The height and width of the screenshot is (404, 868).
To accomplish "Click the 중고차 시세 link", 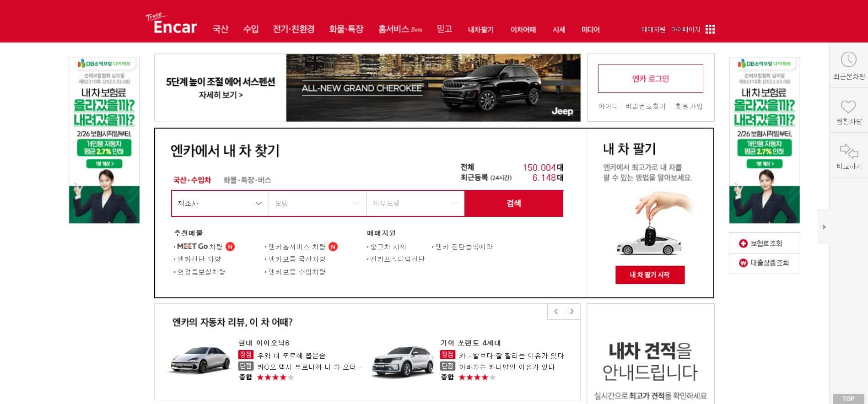I will pyautogui.click(x=388, y=247).
